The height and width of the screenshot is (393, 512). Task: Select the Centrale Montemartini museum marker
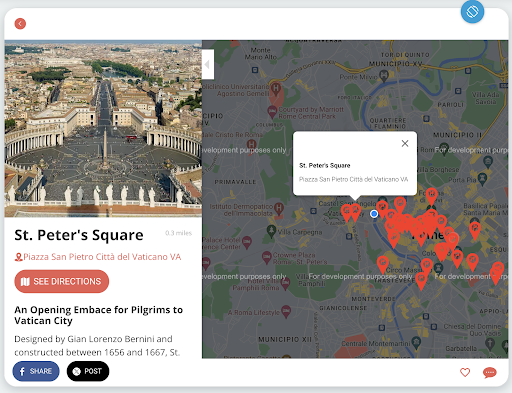[x=416, y=342]
